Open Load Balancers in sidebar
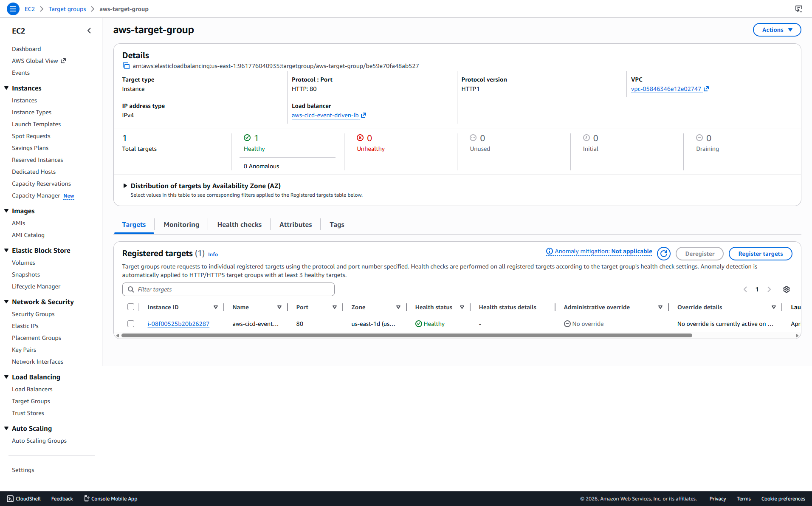Viewport: 812px width, 506px height. pyautogui.click(x=32, y=389)
